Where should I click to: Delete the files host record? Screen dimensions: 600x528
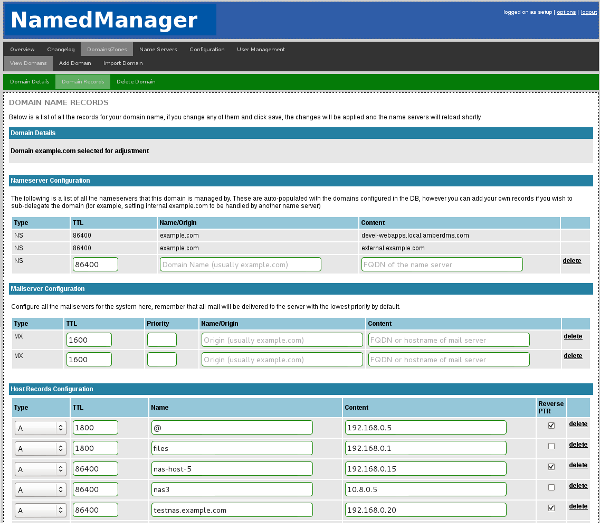[x=578, y=445]
